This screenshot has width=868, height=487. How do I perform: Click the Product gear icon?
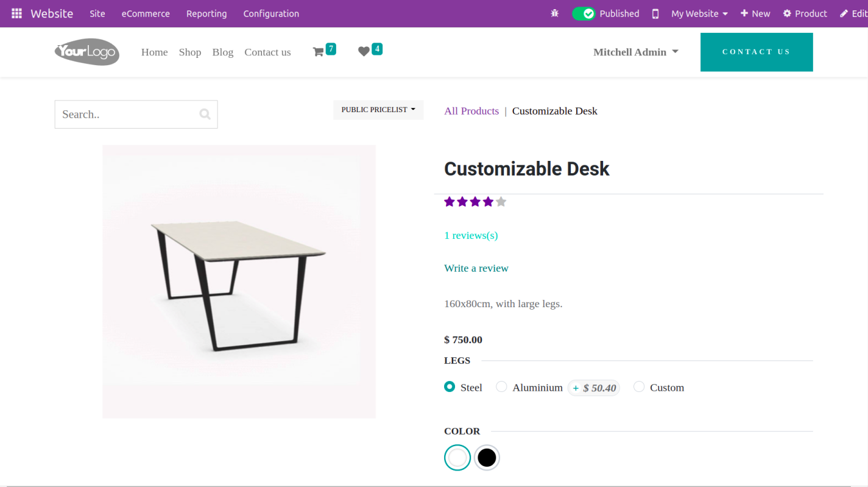pos(787,13)
